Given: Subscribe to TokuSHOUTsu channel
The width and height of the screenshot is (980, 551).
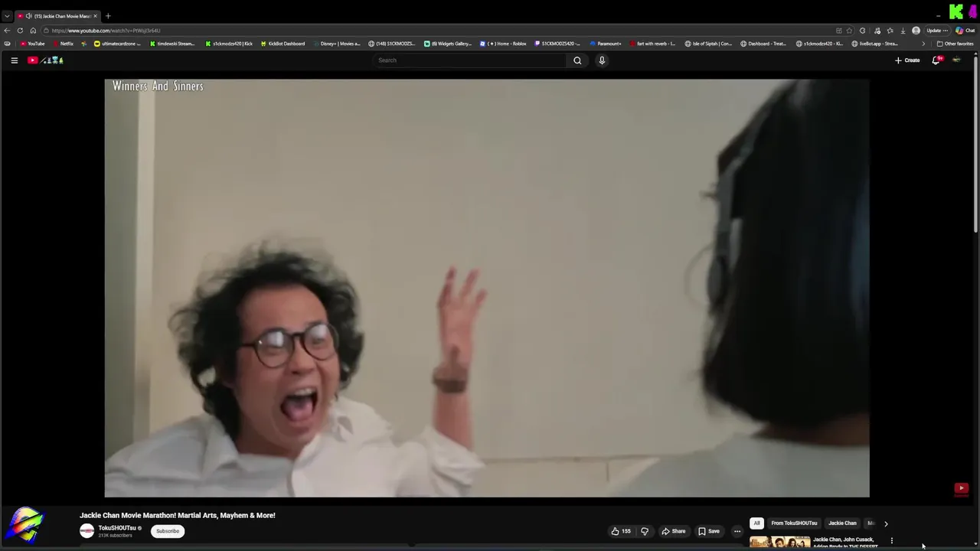Looking at the screenshot, I should (x=168, y=531).
